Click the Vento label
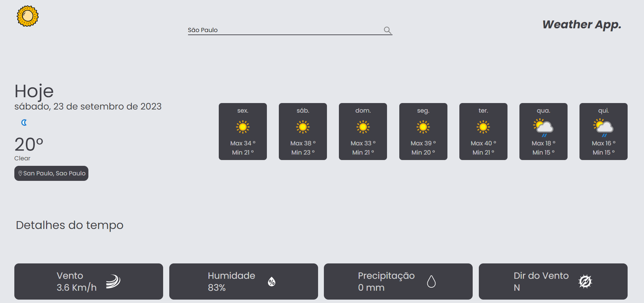The height and width of the screenshot is (303, 644). [70, 276]
